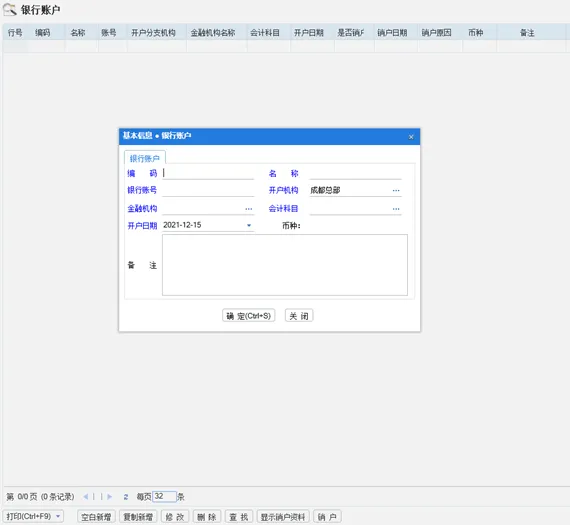Screen dimensions: 570x525
Task: Close the 基本信息 dialog with X
Action: (411, 137)
